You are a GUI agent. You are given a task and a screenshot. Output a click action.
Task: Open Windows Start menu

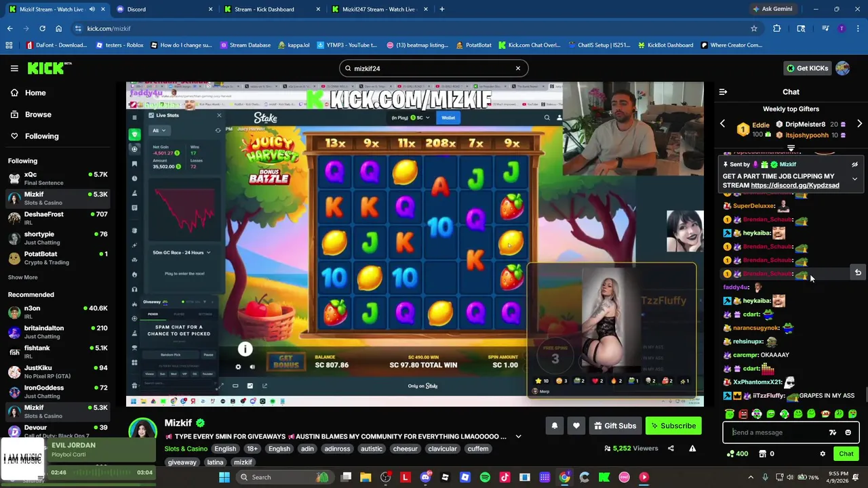[x=224, y=477]
